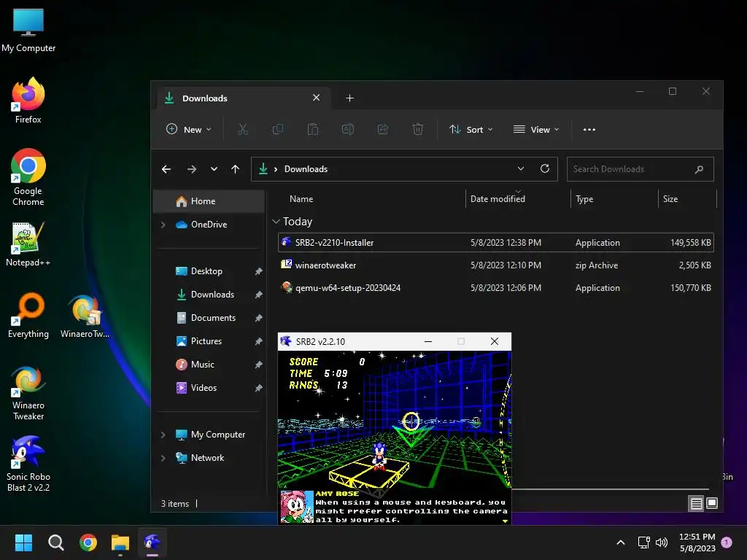The height and width of the screenshot is (560, 747).
Task: Click the Rename icon in toolbar
Action: [348, 129]
